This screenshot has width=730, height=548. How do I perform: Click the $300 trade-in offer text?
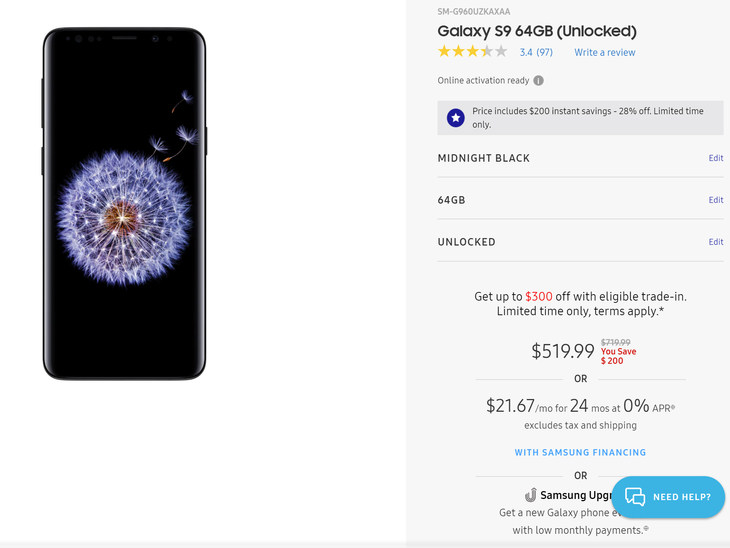point(539,297)
